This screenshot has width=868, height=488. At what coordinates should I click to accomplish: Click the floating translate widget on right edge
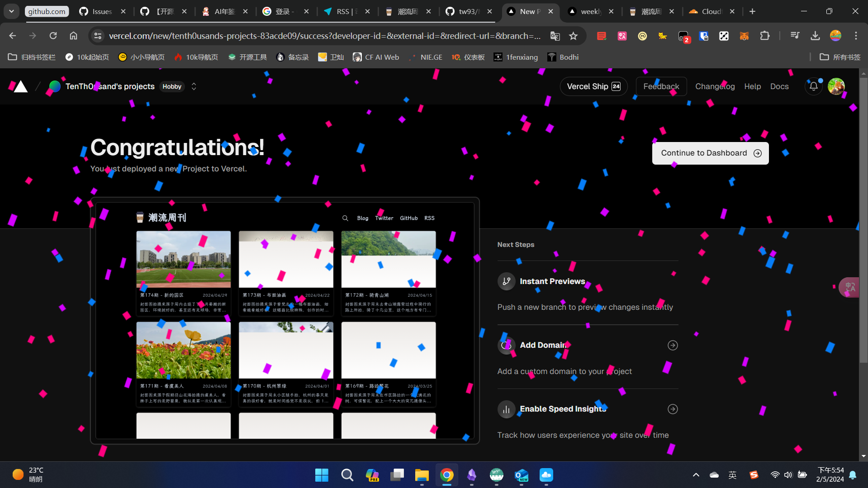click(x=849, y=287)
